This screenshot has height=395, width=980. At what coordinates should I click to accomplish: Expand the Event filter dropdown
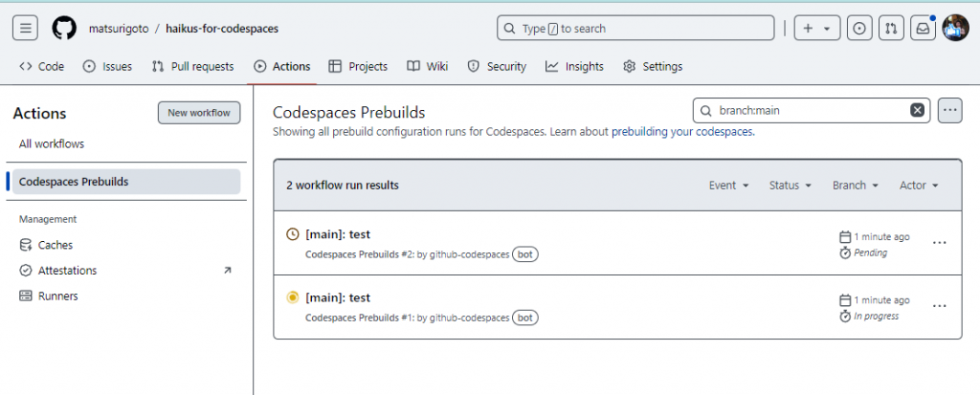(728, 186)
